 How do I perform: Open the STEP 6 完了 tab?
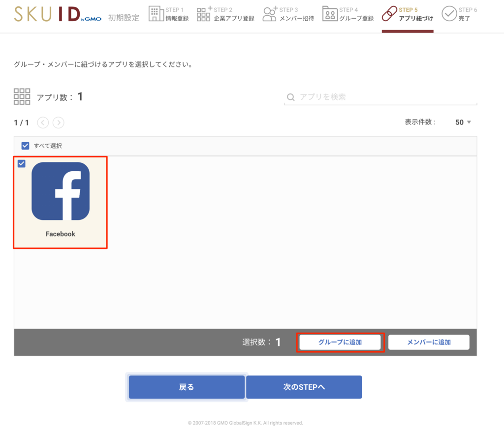click(x=459, y=14)
